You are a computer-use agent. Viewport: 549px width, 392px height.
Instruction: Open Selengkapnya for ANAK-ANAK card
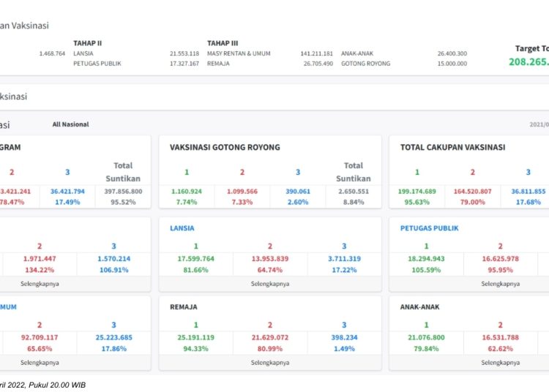[500, 362]
